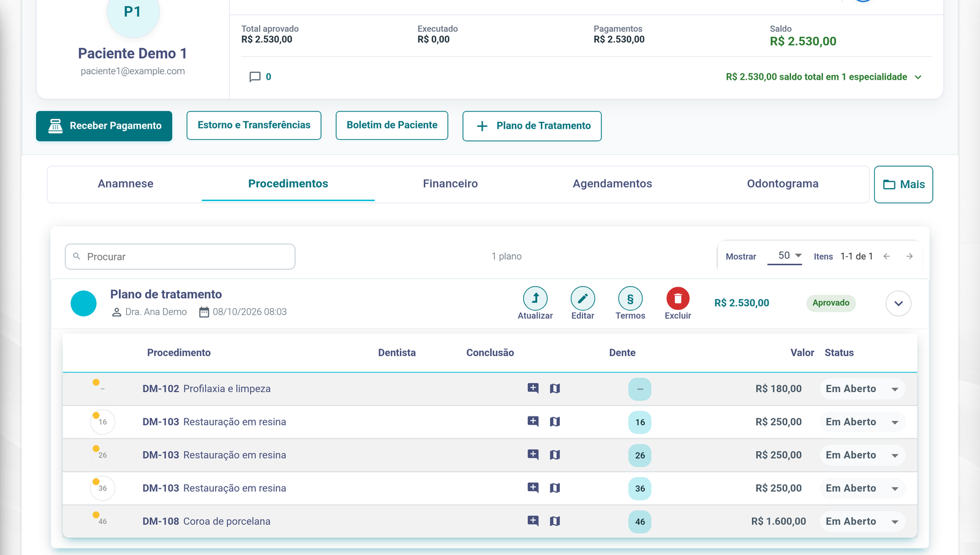Click the Receber Pagamento button
Image resolution: width=980 pixels, height=555 pixels.
pos(104,126)
